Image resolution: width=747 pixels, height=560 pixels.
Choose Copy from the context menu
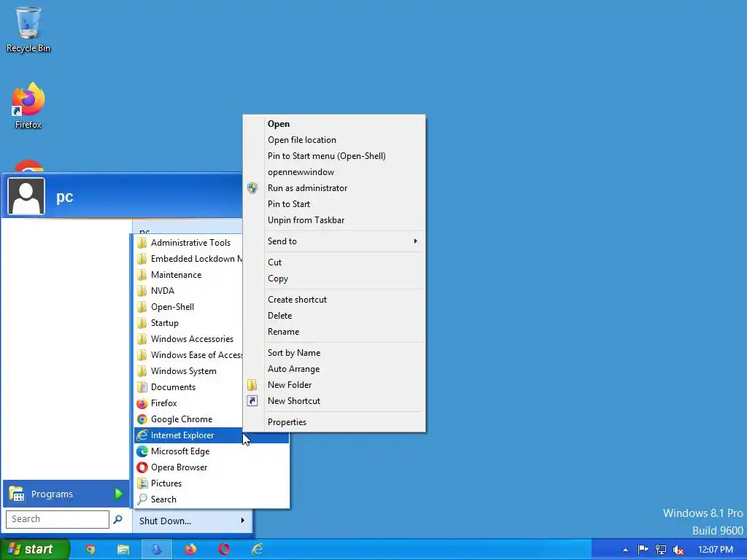coord(334,279)
